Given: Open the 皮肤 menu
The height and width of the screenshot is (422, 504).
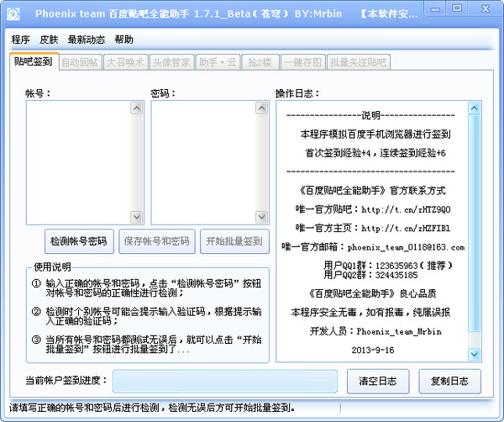Looking at the screenshot, I should [x=49, y=40].
